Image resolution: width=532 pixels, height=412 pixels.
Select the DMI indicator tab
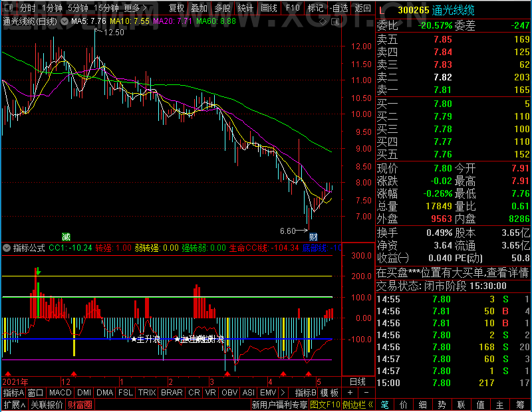point(84,393)
